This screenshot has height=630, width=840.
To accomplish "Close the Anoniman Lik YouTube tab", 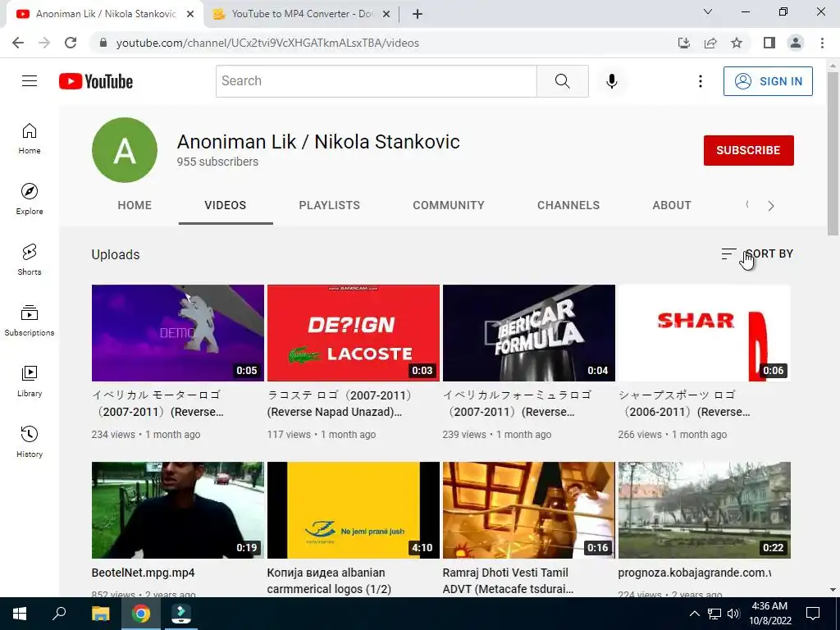I will coord(190,14).
